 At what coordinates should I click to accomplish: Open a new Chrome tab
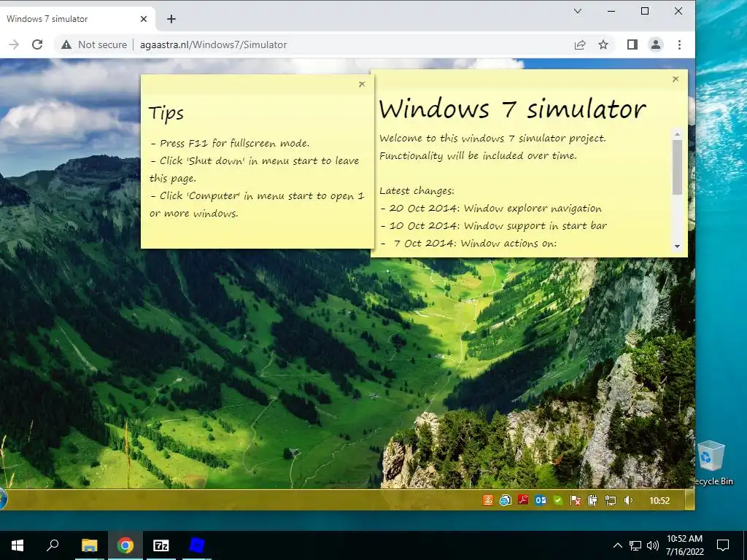171,19
